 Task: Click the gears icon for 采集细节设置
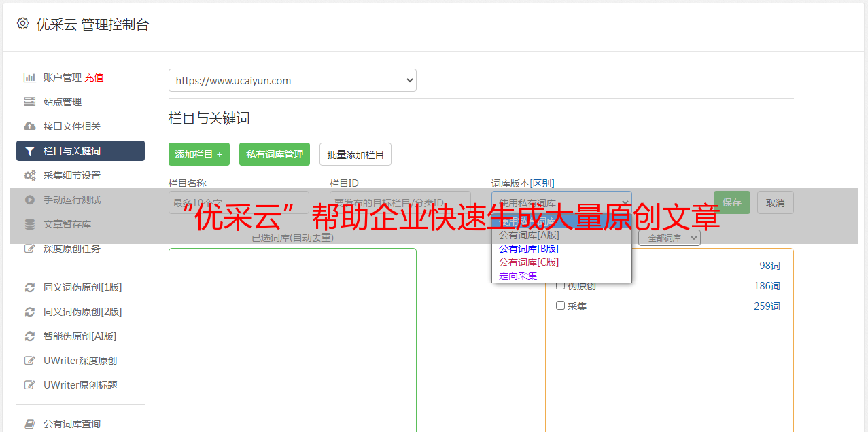click(30, 175)
